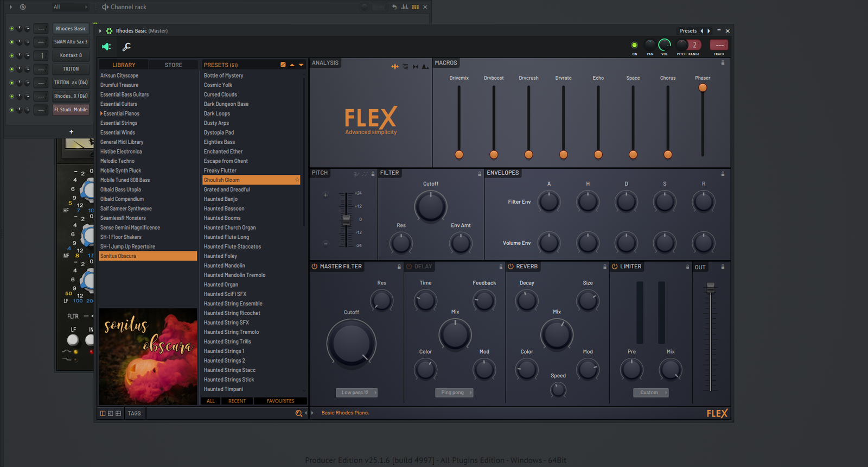Toggle the Delay effect power button
Screen dimensions: 868x467
coord(410,267)
